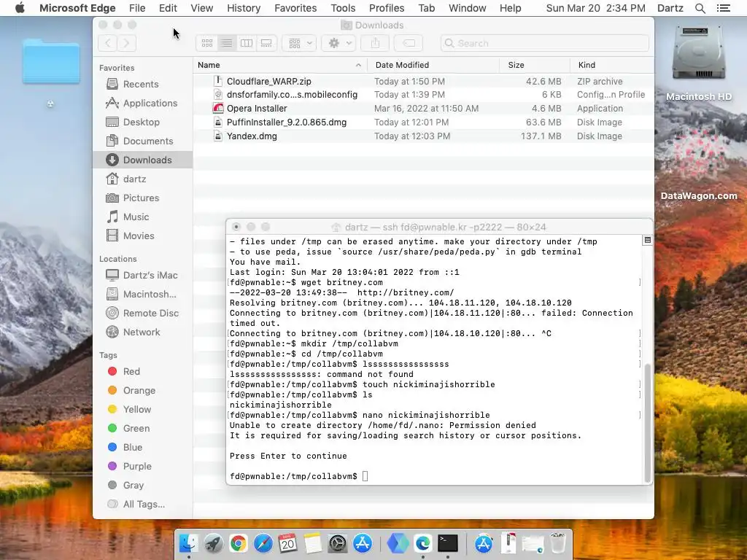Switch to Terminal from the Dock
This screenshot has height=560, width=747.
tap(448, 543)
